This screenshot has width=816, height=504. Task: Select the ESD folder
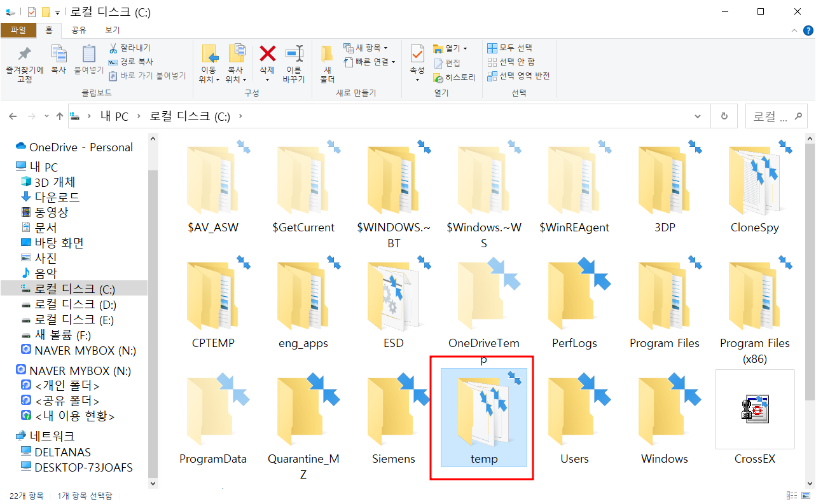coord(394,303)
